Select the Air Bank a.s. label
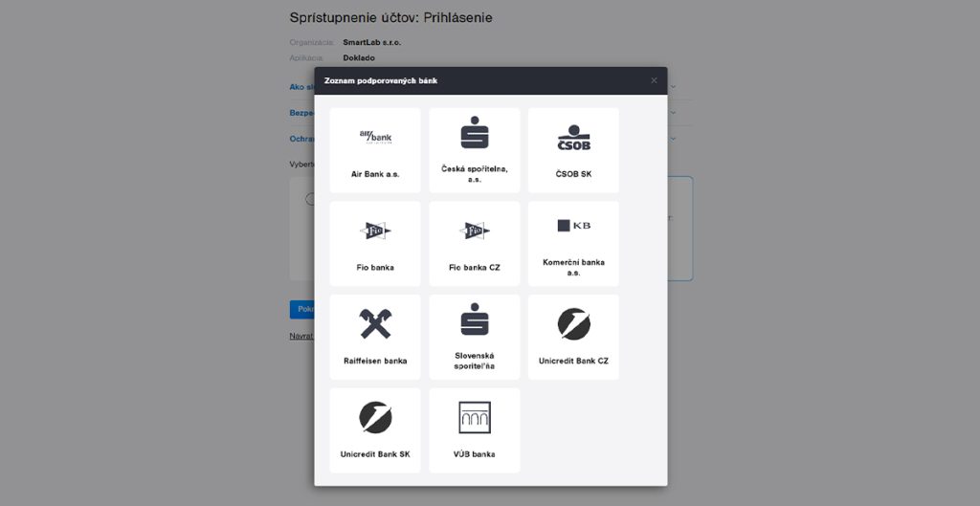Screen dimensions: 980x506 coord(375,174)
